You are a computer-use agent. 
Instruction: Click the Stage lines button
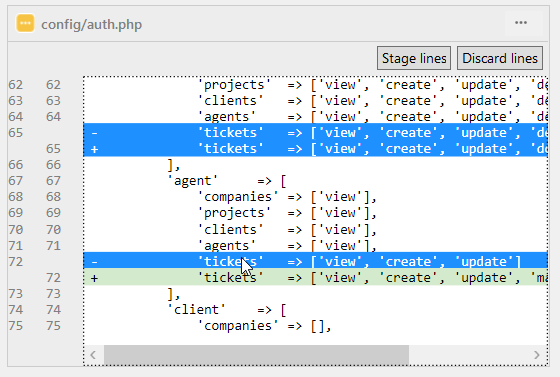coord(414,58)
